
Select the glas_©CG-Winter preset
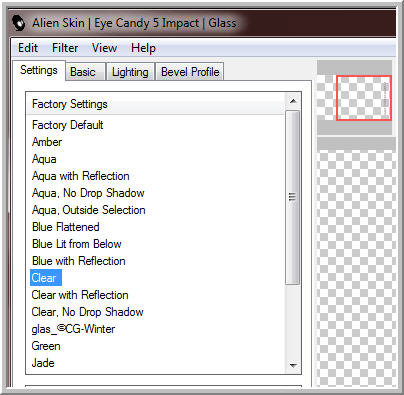pyautogui.click(x=73, y=329)
